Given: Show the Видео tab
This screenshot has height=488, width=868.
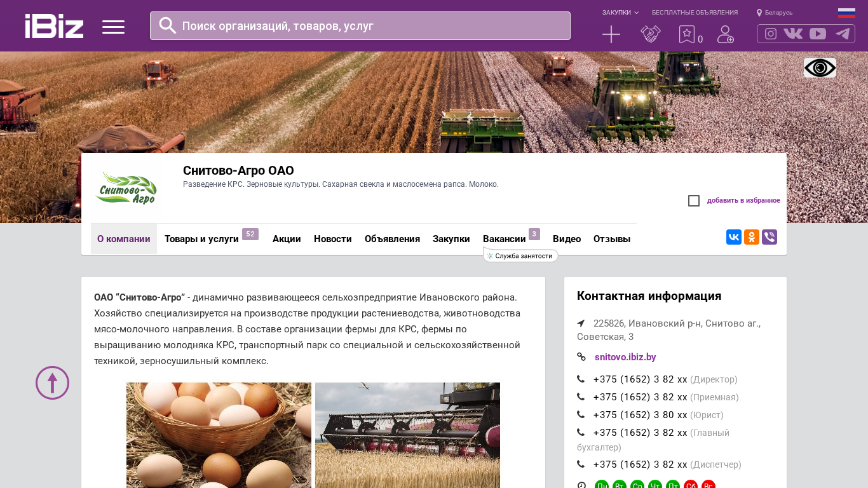Looking at the screenshot, I should click(567, 239).
